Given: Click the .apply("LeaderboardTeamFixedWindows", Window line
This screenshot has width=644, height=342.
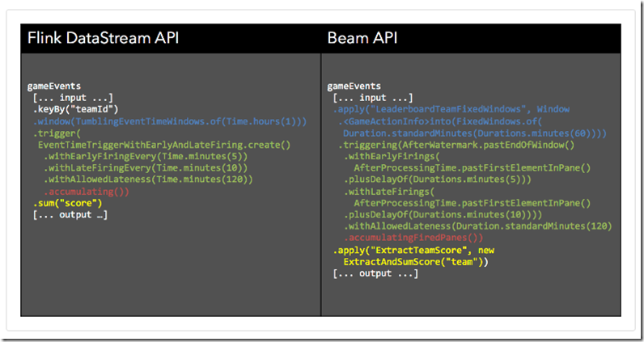Looking at the screenshot, I should (x=451, y=109).
